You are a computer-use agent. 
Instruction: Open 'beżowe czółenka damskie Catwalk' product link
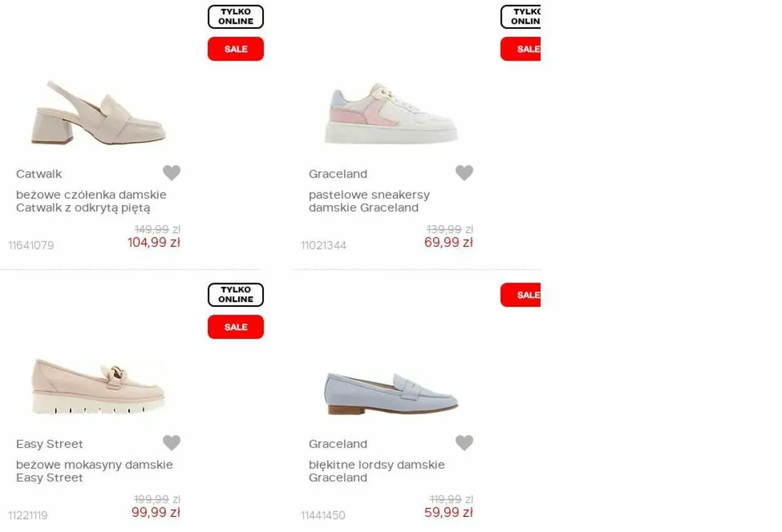pyautogui.click(x=91, y=201)
